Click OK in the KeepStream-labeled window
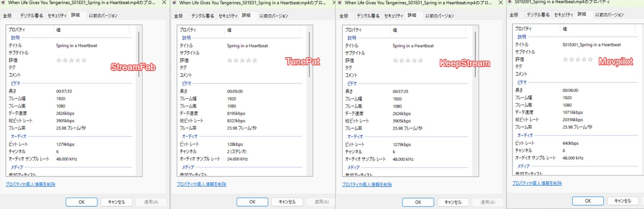Image resolution: width=644 pixels, height=209 pixels. coord(418,202)
